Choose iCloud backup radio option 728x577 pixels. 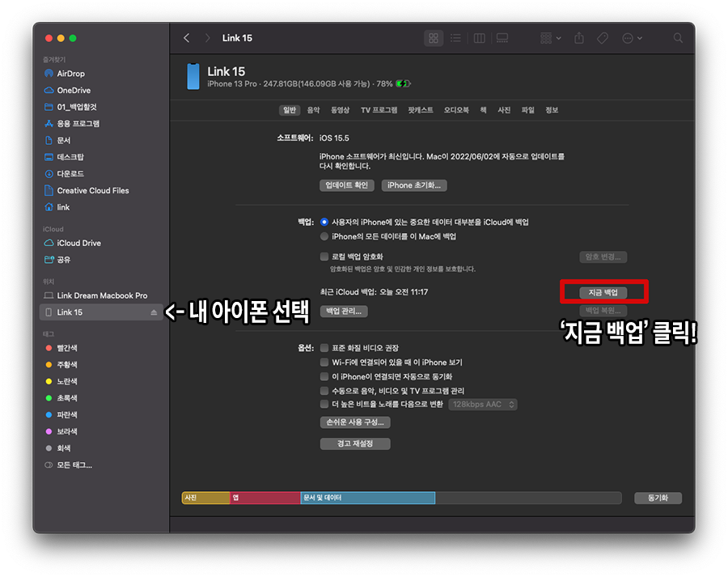pyautogui.click(x=324, y=222)
